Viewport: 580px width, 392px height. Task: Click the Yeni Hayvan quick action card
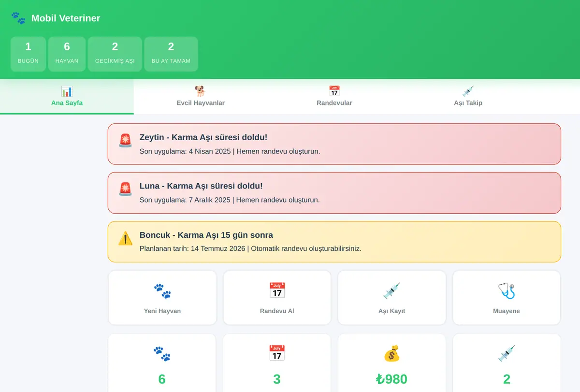(x=162, y=298)
